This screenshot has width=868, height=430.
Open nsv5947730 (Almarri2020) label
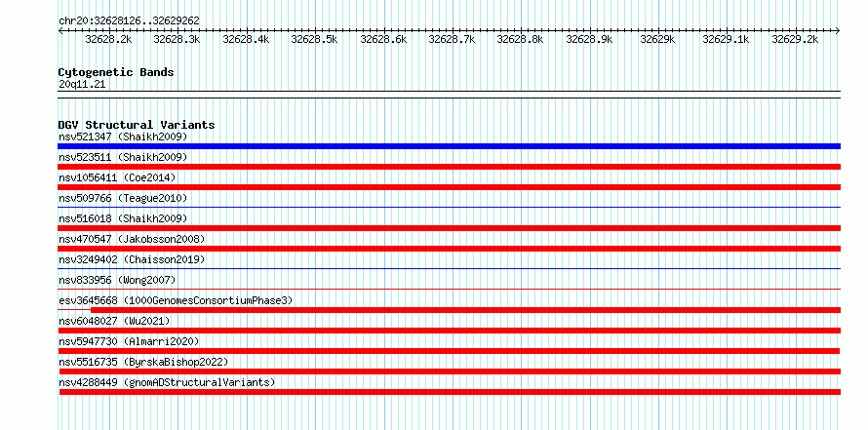point(129,341)
